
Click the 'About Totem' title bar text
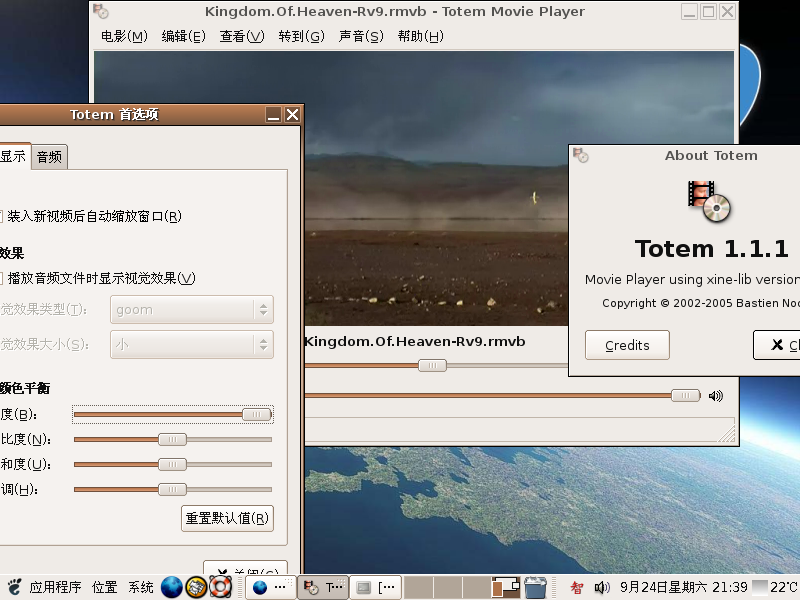[x=711, y=156]
